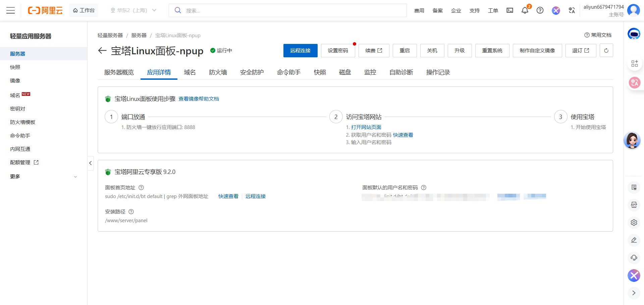Collapse the left navigation panel
Viewport: 644px width, 305px height.
(91, 163)
